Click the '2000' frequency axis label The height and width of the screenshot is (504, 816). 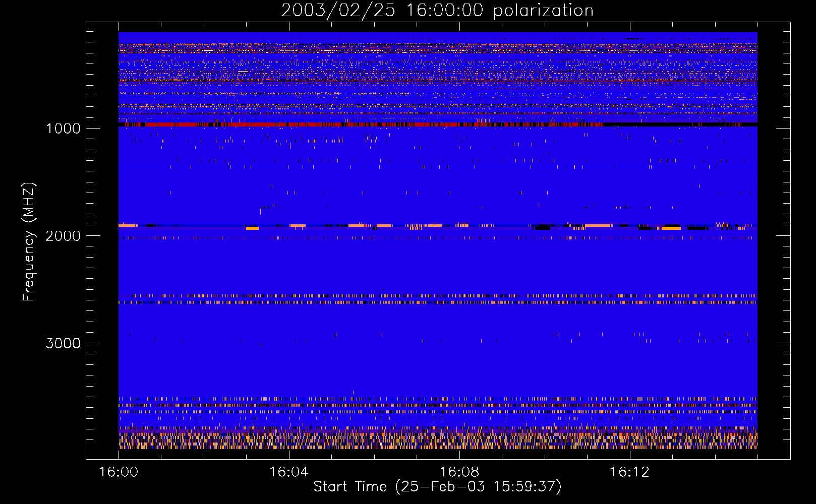pos(63,236)
